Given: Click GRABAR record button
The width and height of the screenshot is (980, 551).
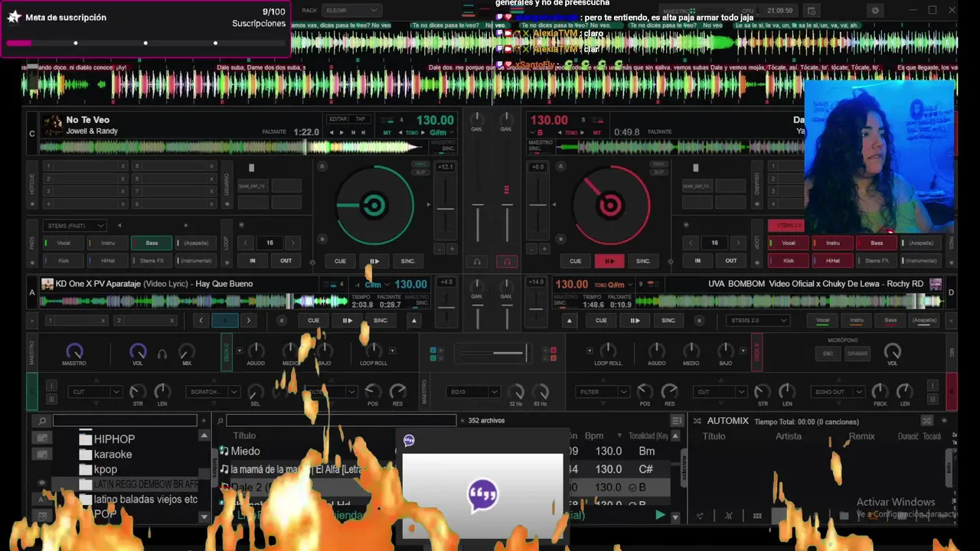Looking at the screenshot, I should [857, 354].
